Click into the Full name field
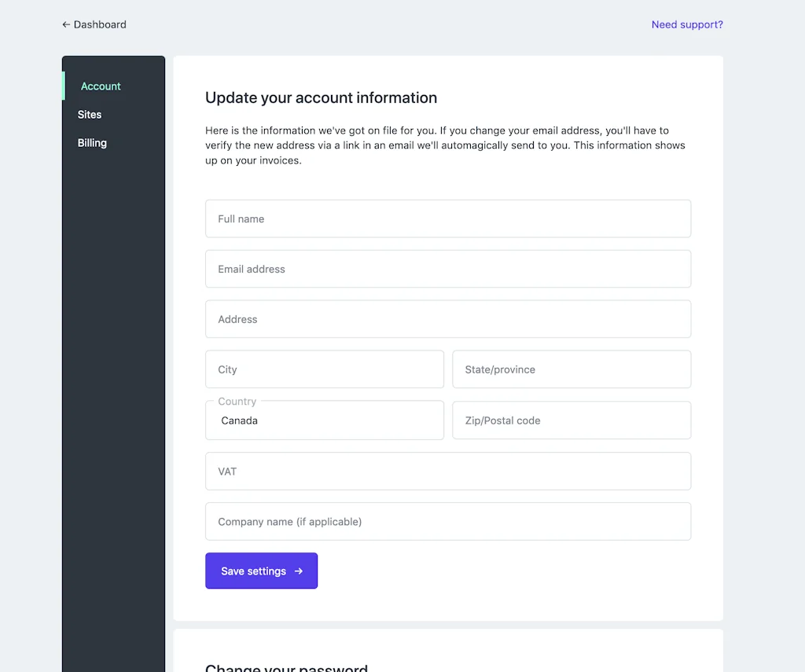The height and width of the screenshot is (672, 805). click(x=448, y=218)
